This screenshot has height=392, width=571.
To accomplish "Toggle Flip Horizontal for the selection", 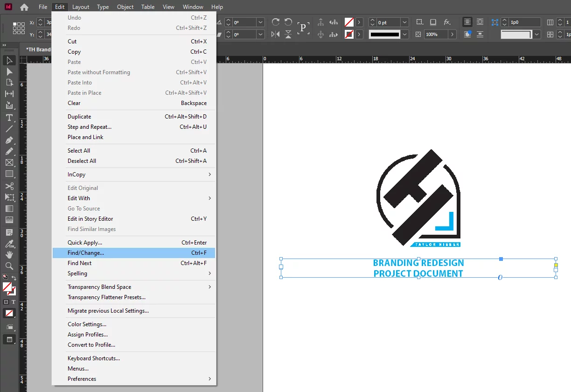I will (x=276, y=34).
